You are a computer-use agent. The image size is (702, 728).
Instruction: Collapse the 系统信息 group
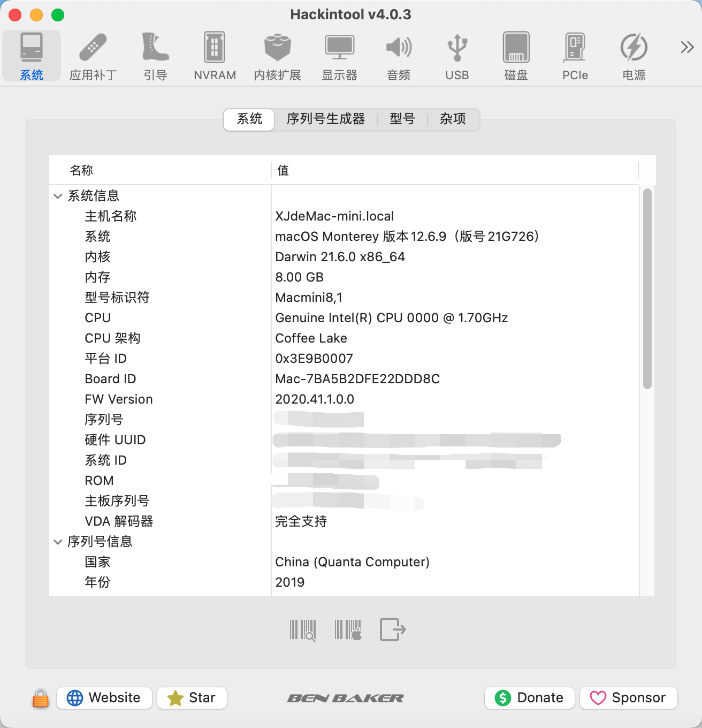(58, 196)
